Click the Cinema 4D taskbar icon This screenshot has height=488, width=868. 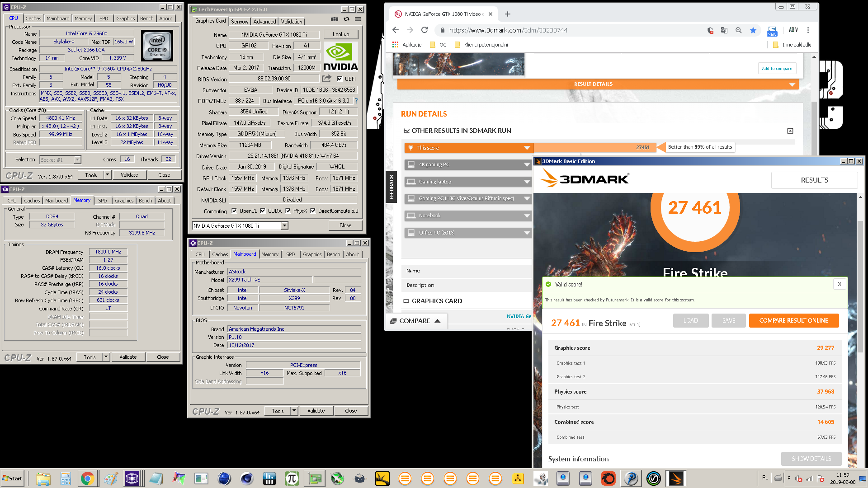(x=246, y=479)
